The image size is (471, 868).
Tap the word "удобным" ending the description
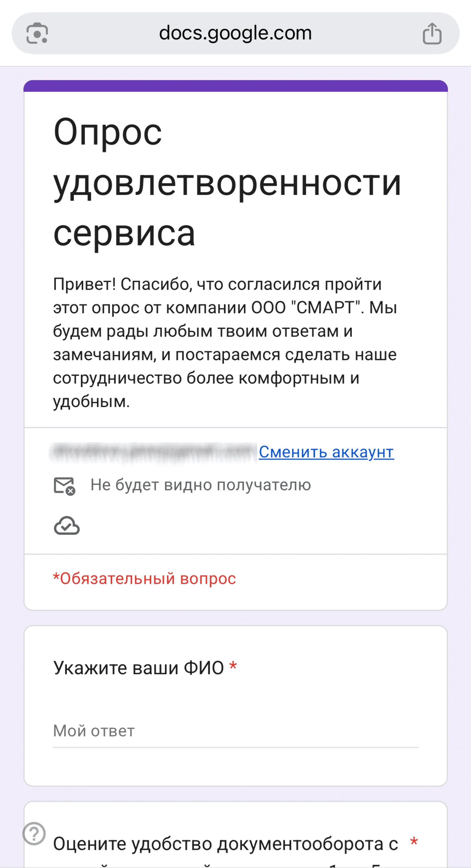[x=91, y=401]
